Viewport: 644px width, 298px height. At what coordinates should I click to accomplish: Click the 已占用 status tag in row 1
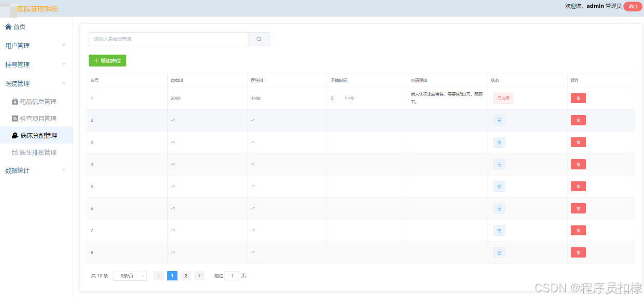pyautogui.click(x=503, y=98)
